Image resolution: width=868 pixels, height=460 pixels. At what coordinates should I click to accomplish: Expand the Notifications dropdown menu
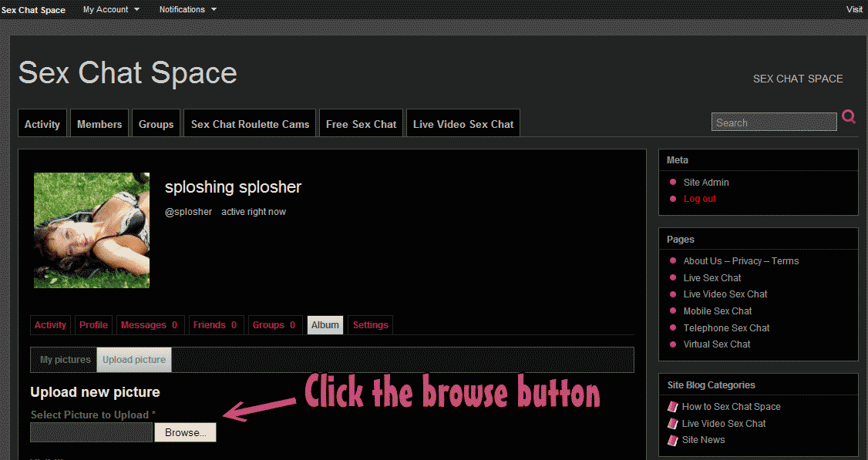click(187, 9)
